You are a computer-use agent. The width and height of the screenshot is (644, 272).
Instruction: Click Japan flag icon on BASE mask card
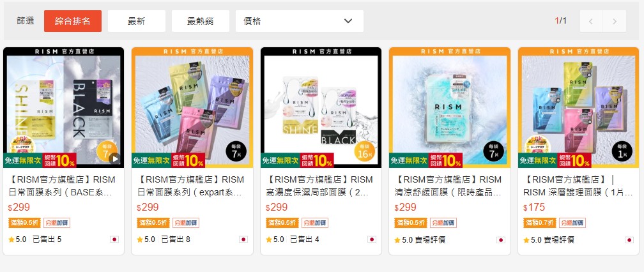point(114,239)
